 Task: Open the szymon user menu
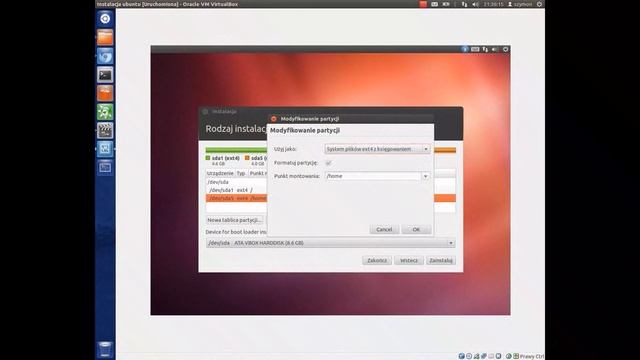(520, 4)
